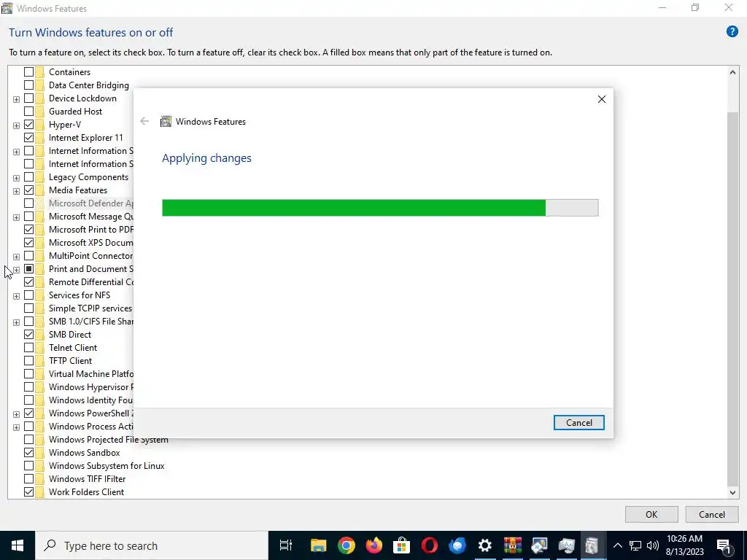Click the features list scrollbar up arrow
747x560 pixels.
pos(732,72)
